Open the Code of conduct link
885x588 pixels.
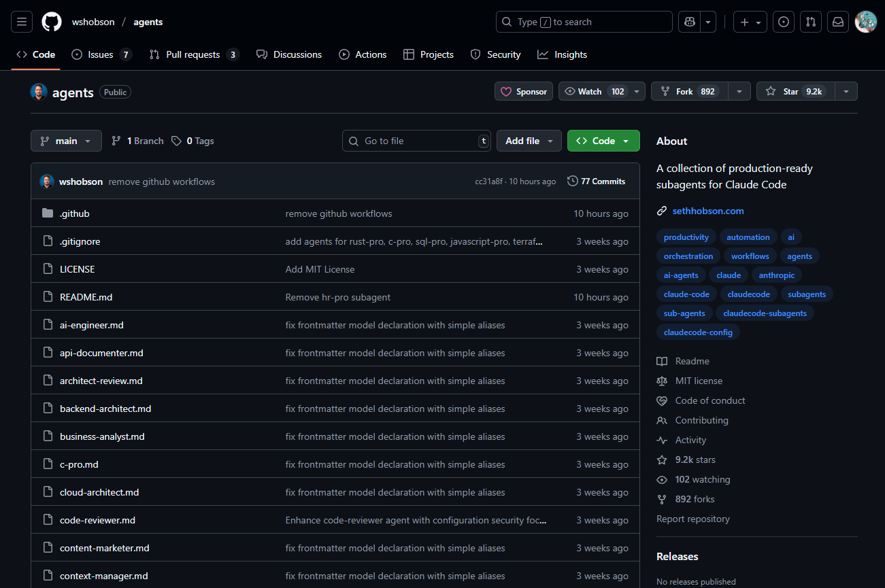click(x=710, y=400)
